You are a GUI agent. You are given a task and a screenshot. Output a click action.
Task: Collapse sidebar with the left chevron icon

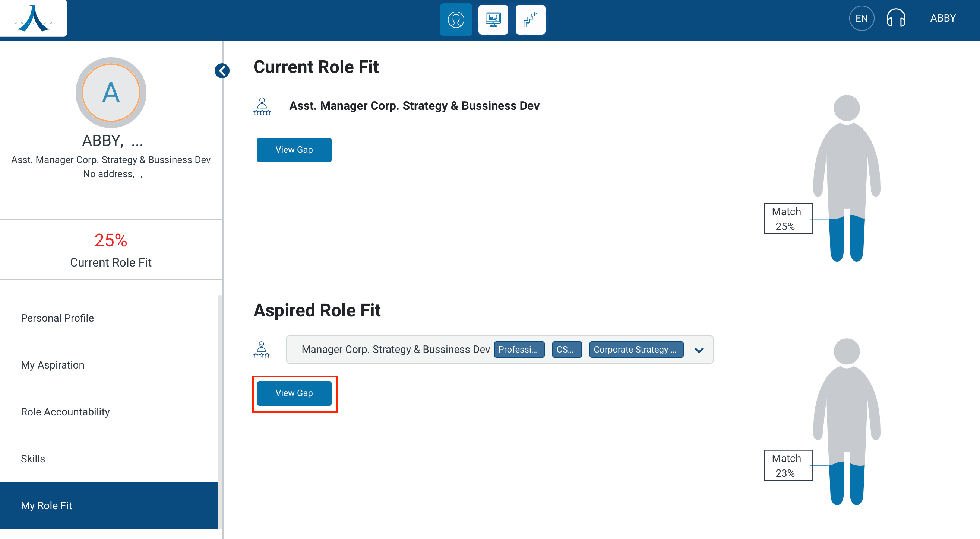[x=222, y=71]
